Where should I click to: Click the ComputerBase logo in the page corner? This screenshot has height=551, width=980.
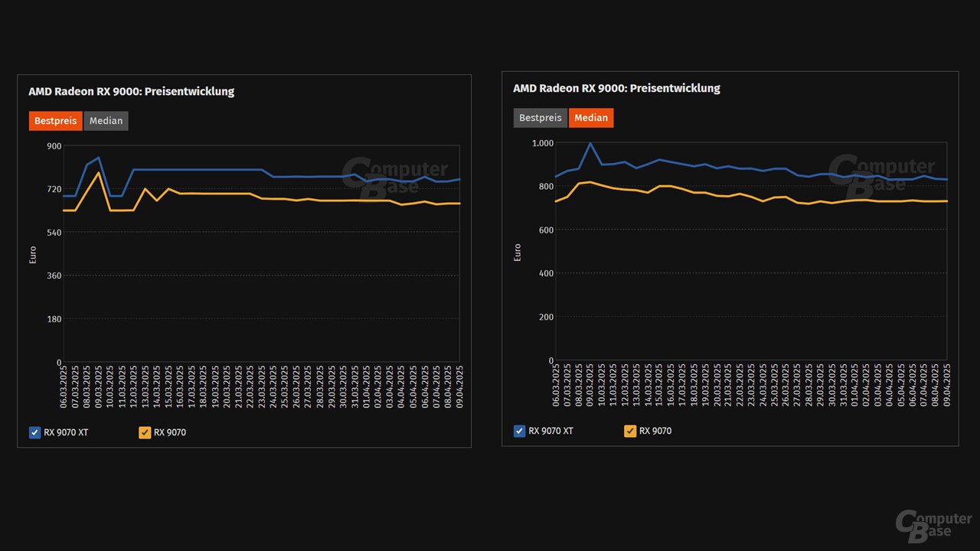933,523
